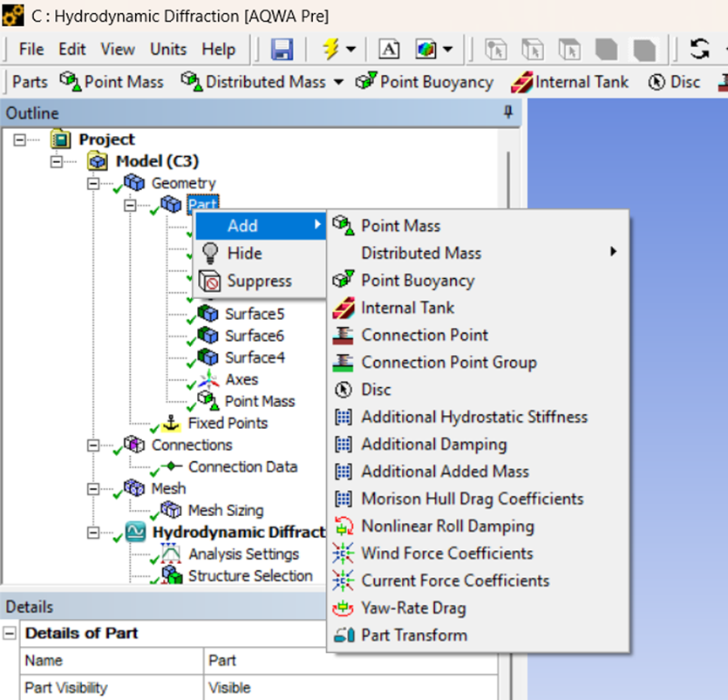
Task: Click the Name value field 'Part'
Action: click(350, 661)
